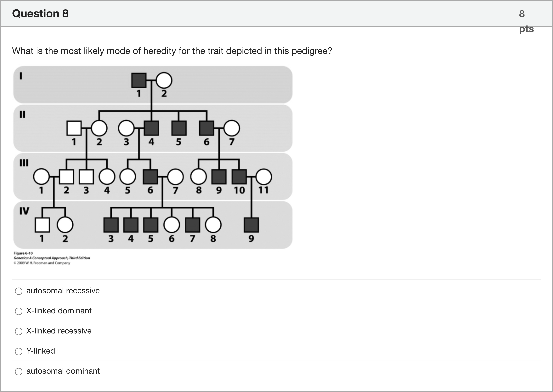Click the Question 8 header
The width and height of the screenshot is (553, 392).
pos(41,13)
